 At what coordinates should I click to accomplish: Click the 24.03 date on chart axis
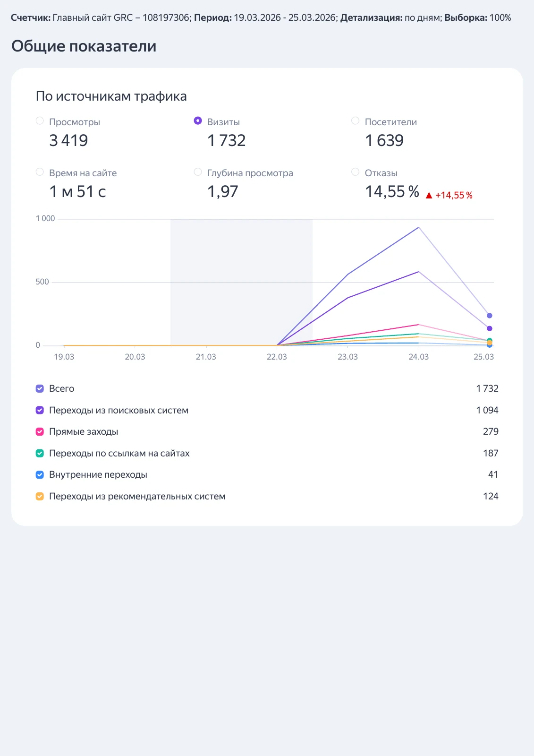pos(418,357)
